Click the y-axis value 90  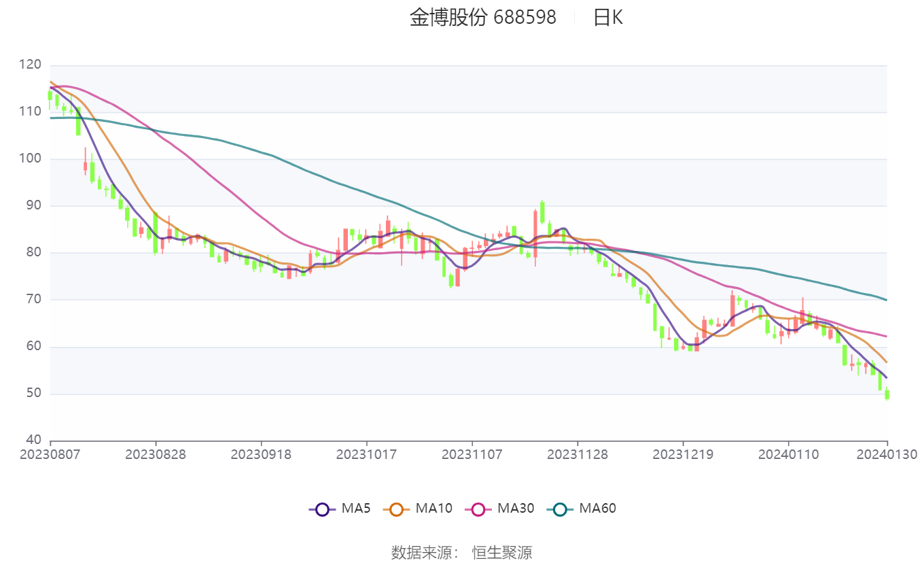(x=34, y=206)
